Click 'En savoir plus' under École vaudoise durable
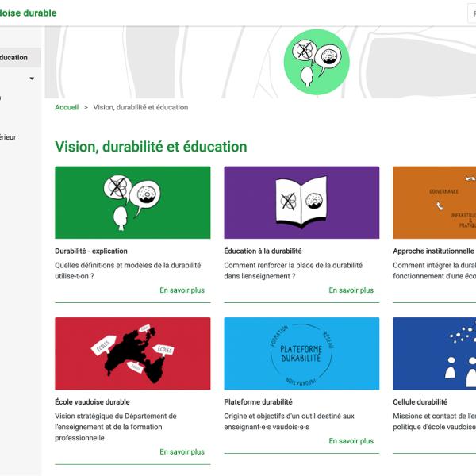 (x=182, y=452)
